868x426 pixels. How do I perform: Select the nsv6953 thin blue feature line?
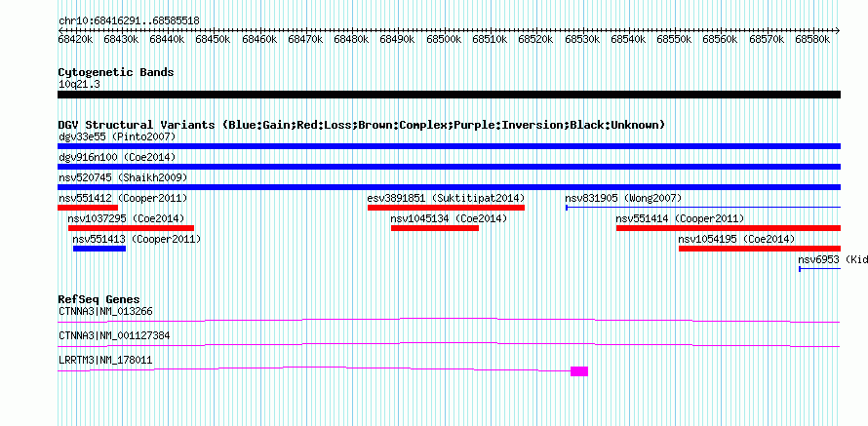(820, 269)
